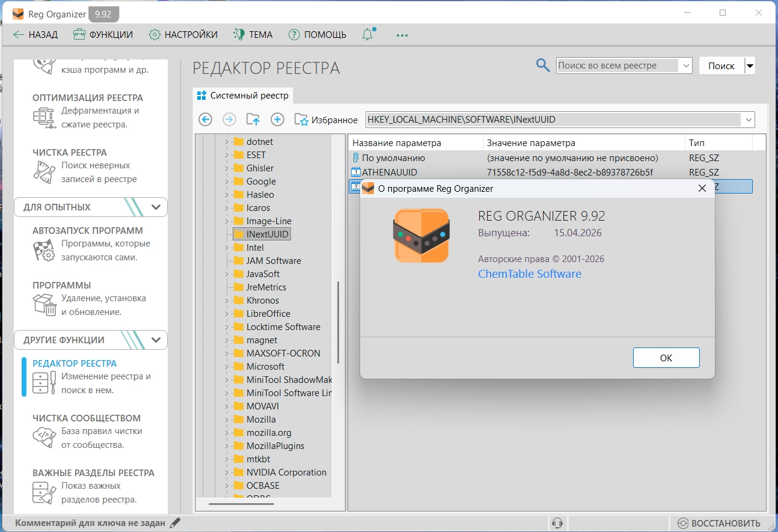Click the Reg Organizer logo in About dialog
Image resolution: width=778 pixels, height=532 pixels.
tap(421, 236)
